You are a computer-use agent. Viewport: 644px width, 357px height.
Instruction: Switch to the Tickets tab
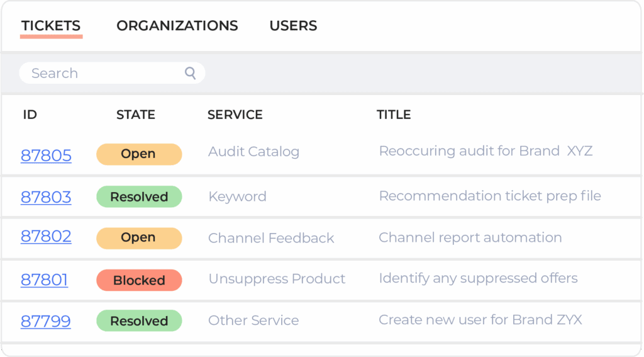51,25
